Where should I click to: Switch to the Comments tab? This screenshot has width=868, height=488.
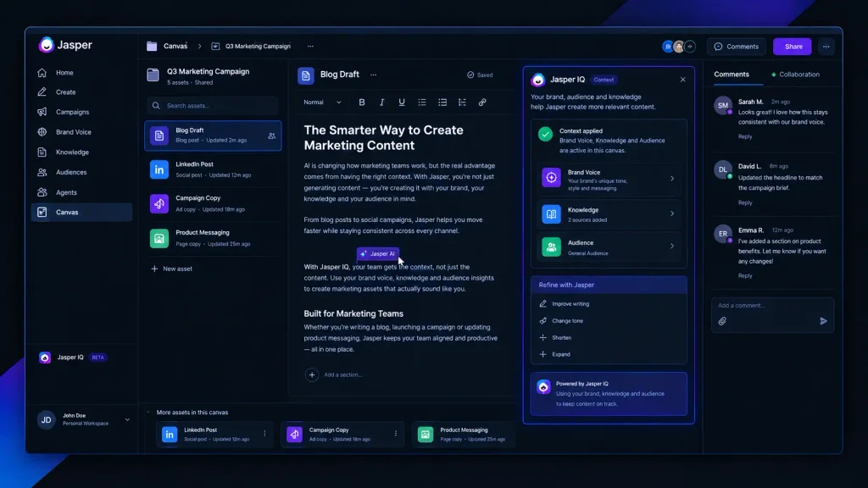click(x=732, y=75)
